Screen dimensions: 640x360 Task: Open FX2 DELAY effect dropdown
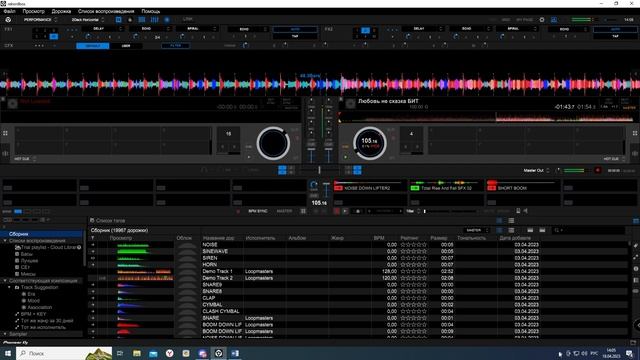422,29
